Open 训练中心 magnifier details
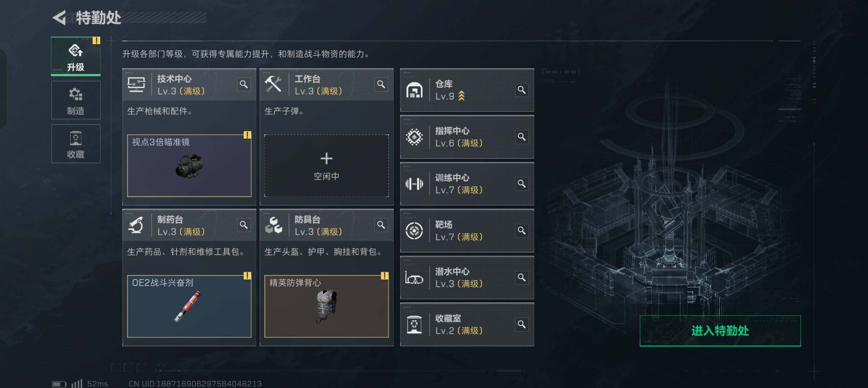868x388 pixels. 522,184
